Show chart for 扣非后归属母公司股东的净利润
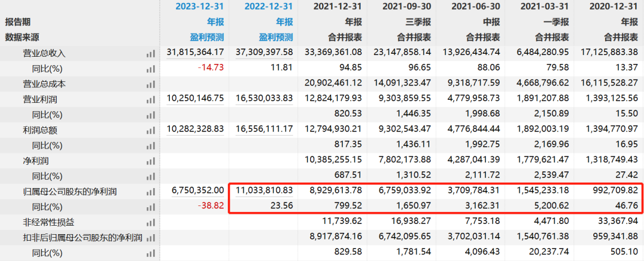This screenshot has width=644, height=261. (150, 238)
